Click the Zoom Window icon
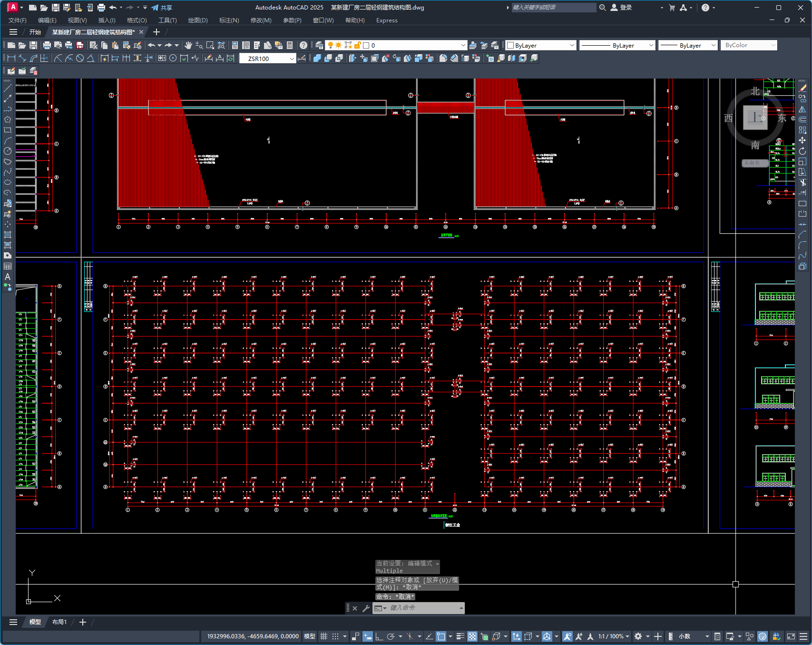The height and width of the screenshot is (645, 812). pos(210,45)
